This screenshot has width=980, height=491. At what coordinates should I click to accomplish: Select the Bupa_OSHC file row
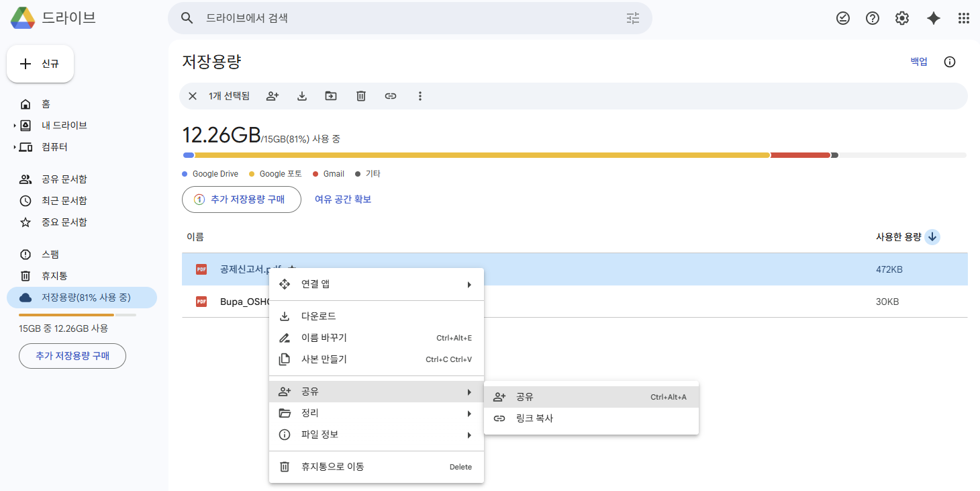coord(575,302)
